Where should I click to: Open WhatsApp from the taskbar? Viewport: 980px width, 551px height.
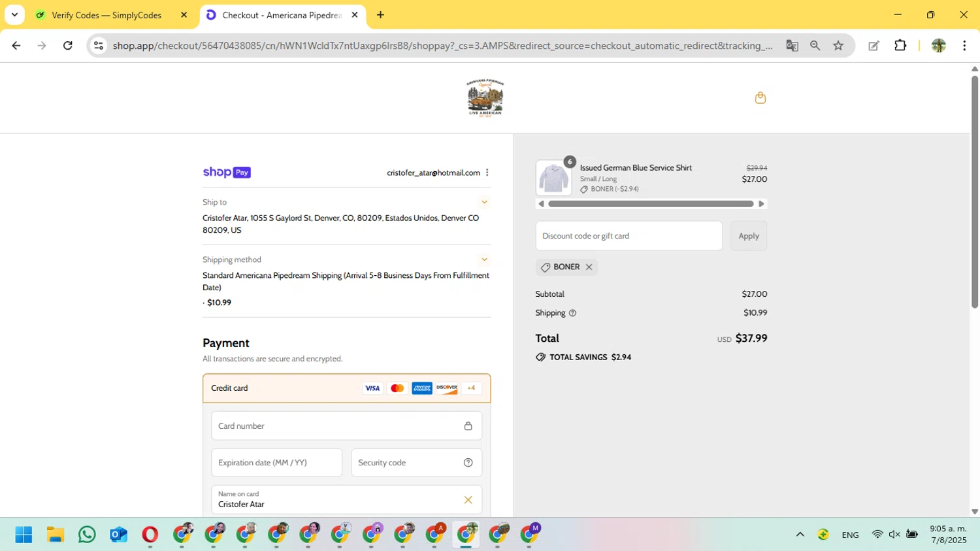pos(87,535)
